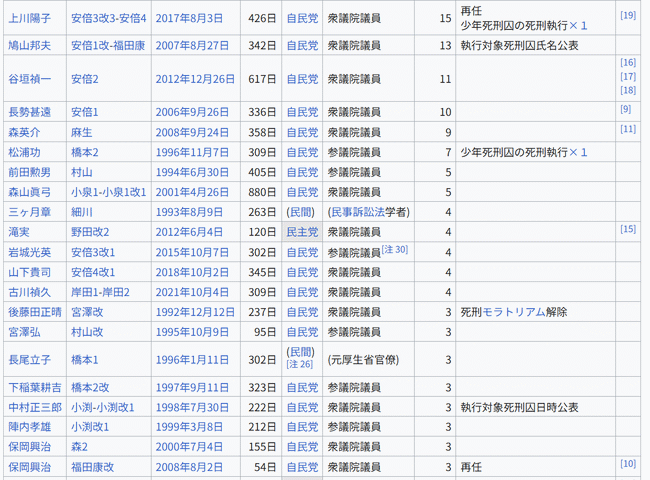
Task: Click the 宮澤改 cabinet link
Action: point(87,312)
